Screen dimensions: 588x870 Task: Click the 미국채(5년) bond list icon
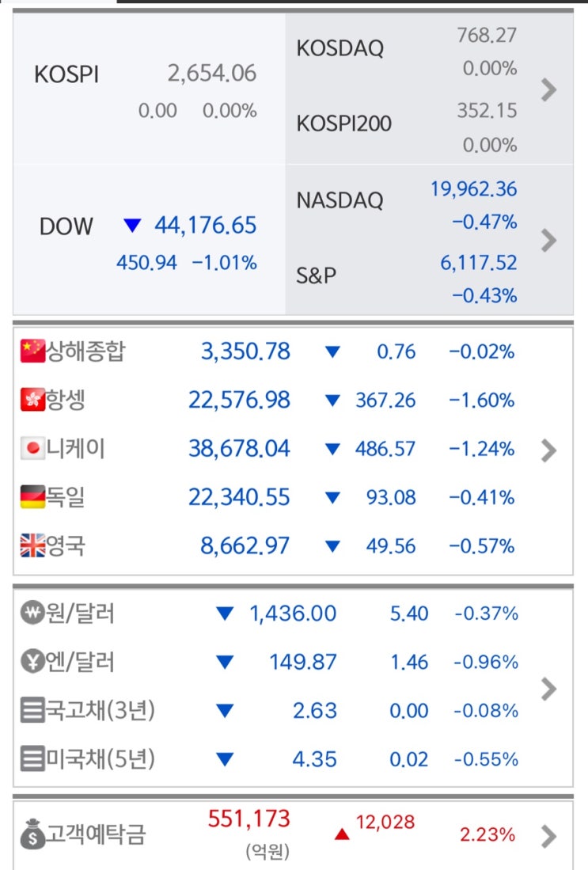pyautogui.click(x=32, y=760)
